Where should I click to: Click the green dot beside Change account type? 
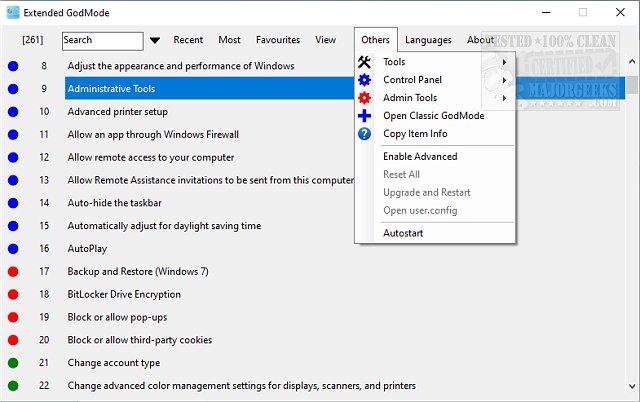point(13,363)
